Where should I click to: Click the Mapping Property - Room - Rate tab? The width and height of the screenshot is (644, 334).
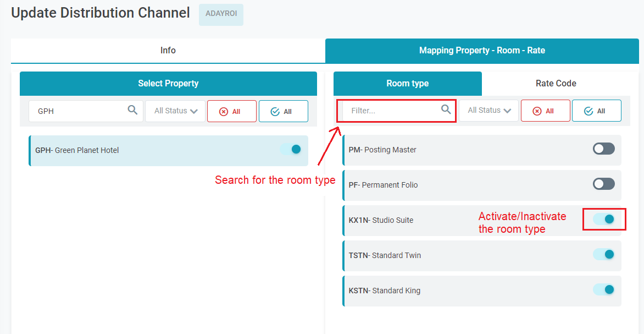point(481,51)
